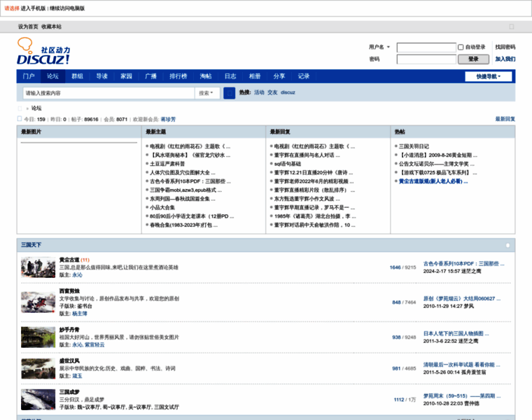Toggle the top-right bar switch icon
532x420 pixels.
[x=512, y=27]
